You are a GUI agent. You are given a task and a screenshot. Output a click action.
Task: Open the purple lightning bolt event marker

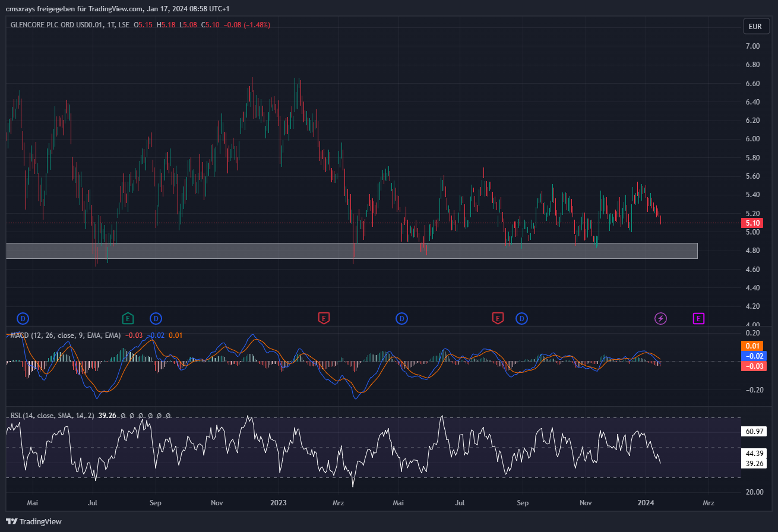(661, 318)
